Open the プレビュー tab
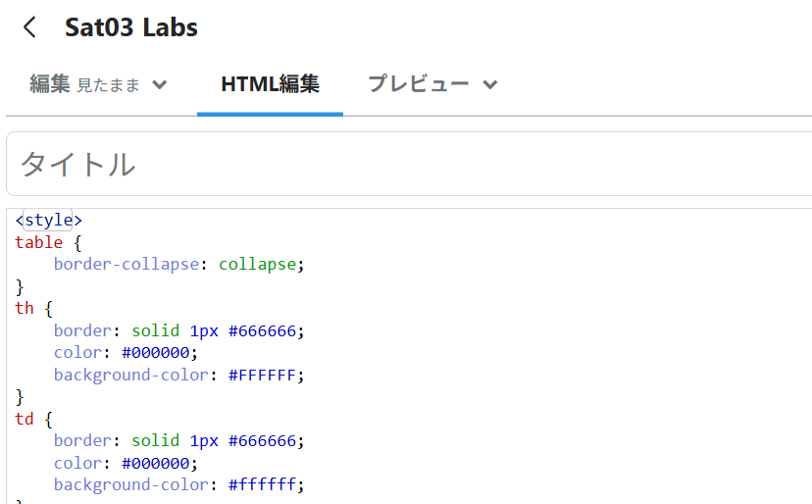812x504 pixels. coord(419,84)
